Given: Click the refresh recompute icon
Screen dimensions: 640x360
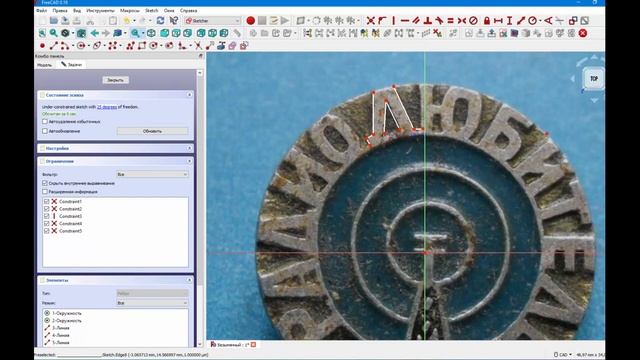Looking at the screenshot, I should coord(160,20).
